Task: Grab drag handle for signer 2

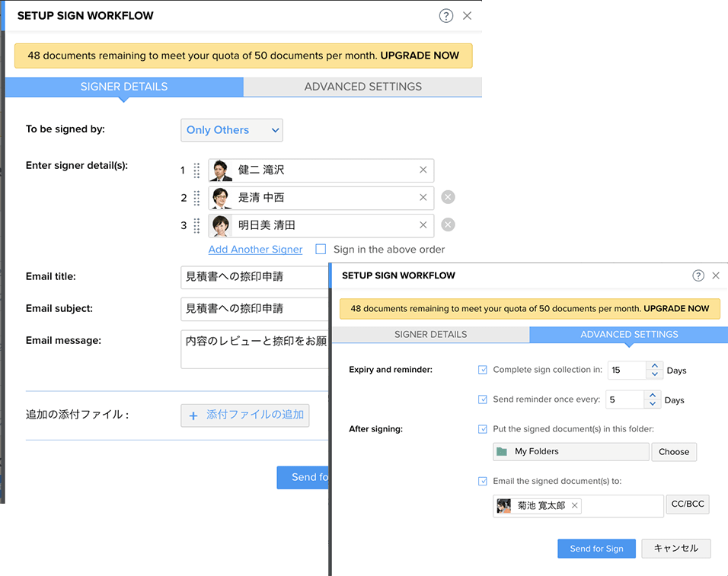Action: point(197,198)
